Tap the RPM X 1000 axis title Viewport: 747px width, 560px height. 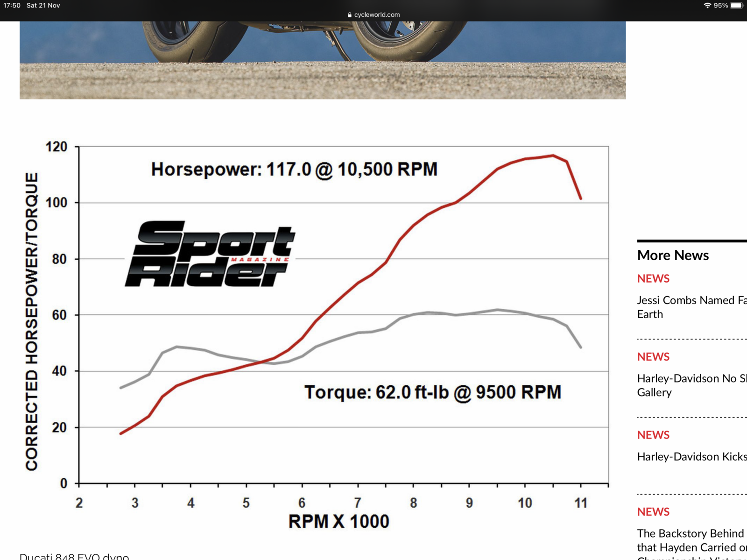(338, 521)
